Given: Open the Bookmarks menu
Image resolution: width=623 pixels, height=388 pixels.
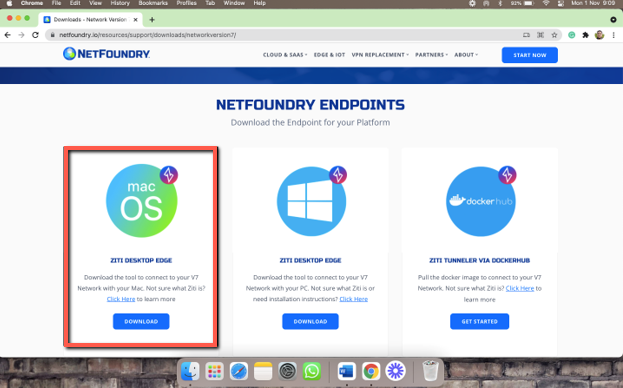Looking at the screenshot, I should click(x=153, y=3).
